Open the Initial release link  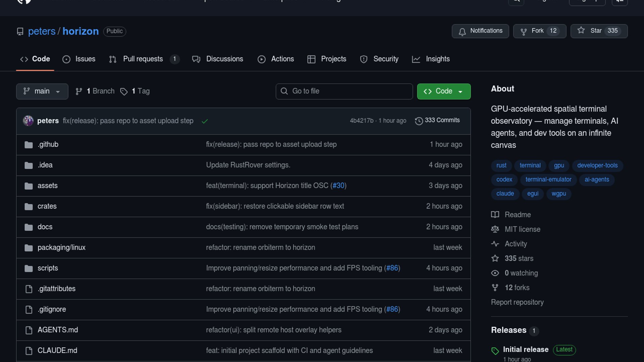526,349
